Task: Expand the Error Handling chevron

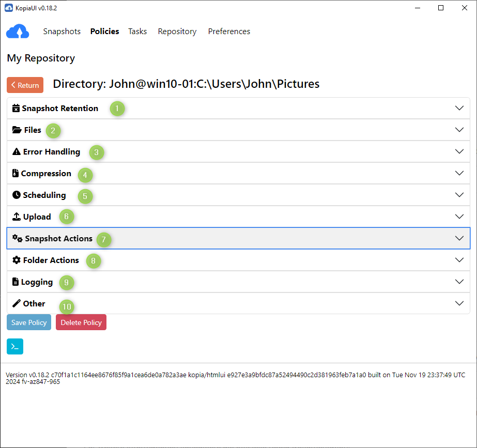Action: tap(459, 151)
